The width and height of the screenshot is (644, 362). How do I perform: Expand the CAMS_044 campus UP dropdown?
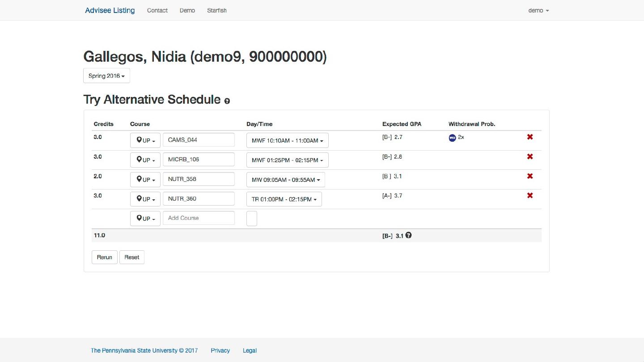click(145, 140)
